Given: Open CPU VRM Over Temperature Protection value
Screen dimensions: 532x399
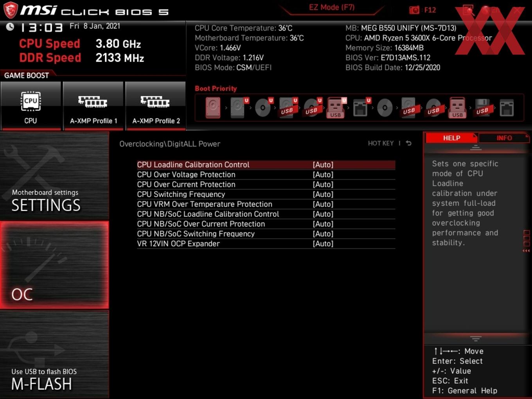Looking at the screenshot, I should [323, 204].
